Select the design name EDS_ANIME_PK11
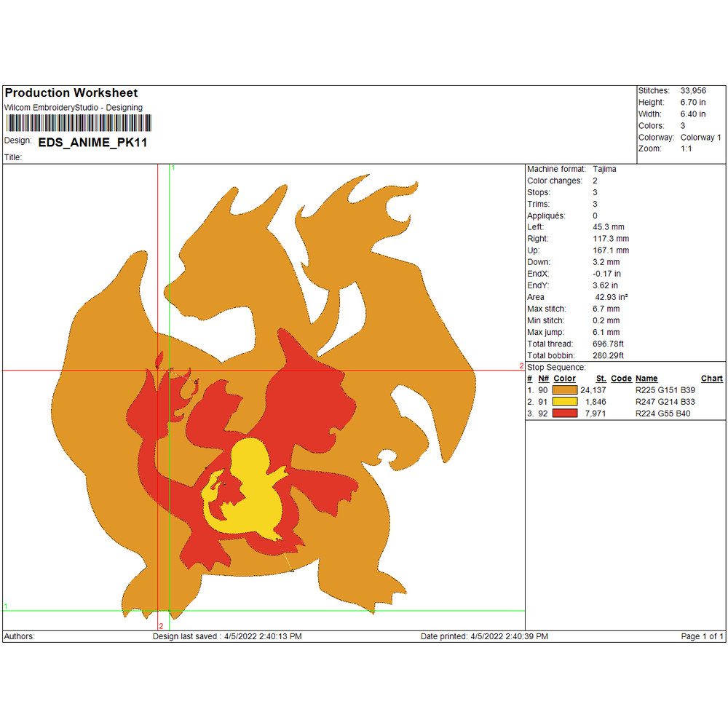 92,143
